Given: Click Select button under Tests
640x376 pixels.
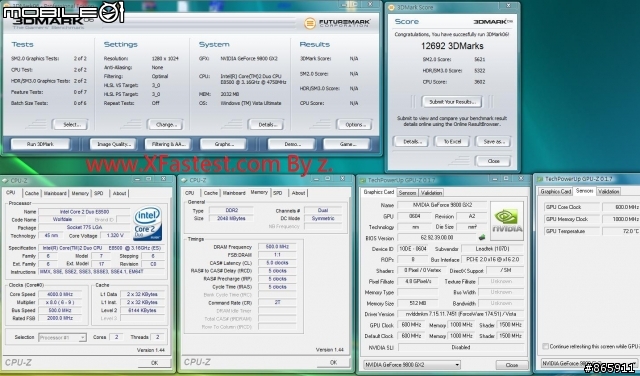Looking at the screenshot, I should pos(70,125).
